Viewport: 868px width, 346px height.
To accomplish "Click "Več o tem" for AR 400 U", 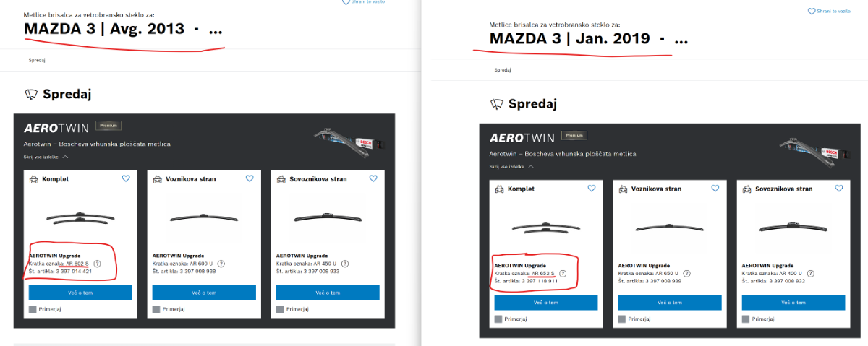I will [793, 302].
